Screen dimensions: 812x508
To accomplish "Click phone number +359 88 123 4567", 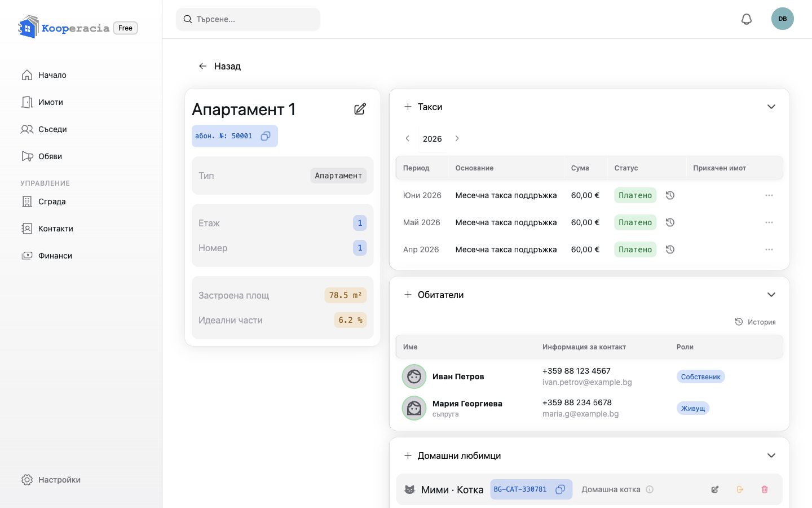I will click(x=576, y=371).
